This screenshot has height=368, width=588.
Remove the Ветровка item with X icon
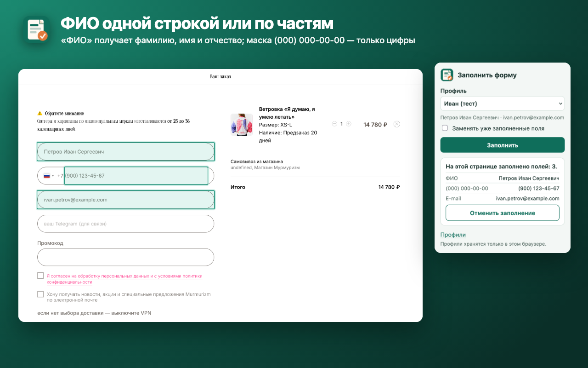coord(397,124)
